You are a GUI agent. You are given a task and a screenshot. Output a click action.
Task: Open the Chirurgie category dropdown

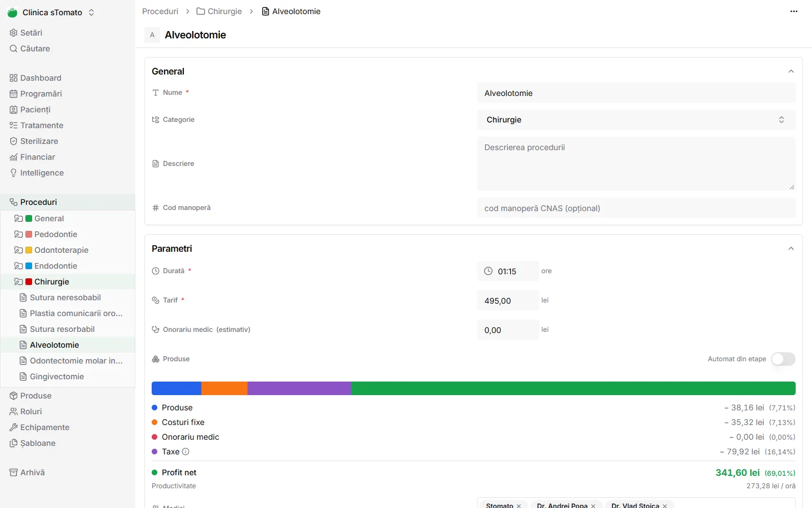(x=637, y=120)
